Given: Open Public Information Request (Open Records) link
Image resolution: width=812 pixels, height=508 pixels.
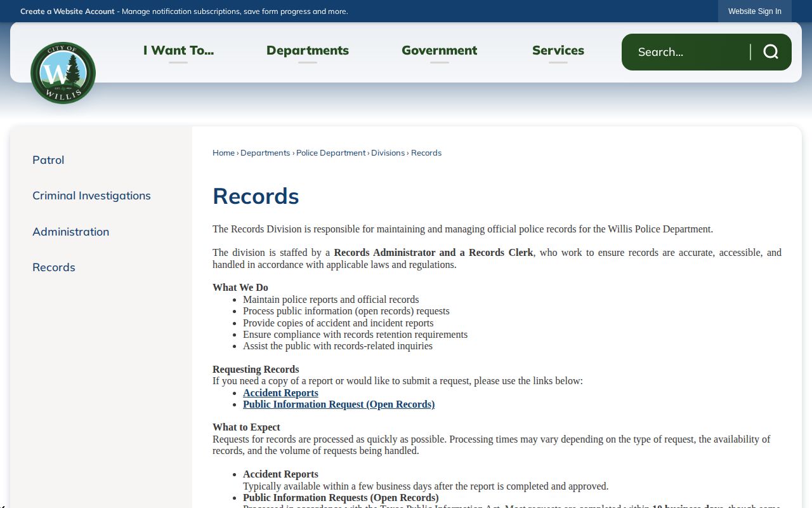Looking at the screenshot, I should pos(339,404).
